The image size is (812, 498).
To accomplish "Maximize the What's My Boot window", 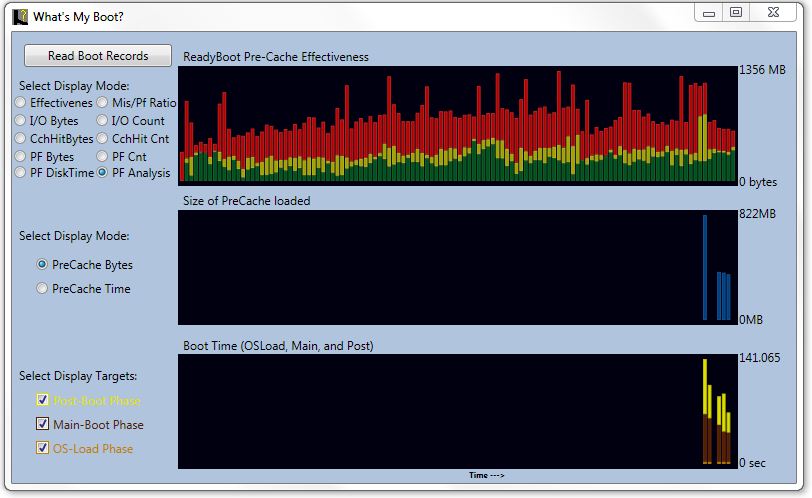I will pyautogui.click(x=736, y=13).
